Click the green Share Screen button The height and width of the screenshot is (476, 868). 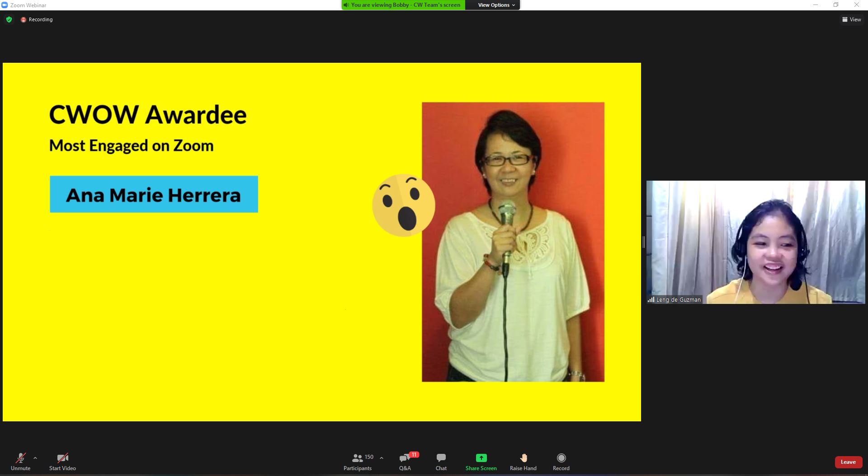(481, 462)
